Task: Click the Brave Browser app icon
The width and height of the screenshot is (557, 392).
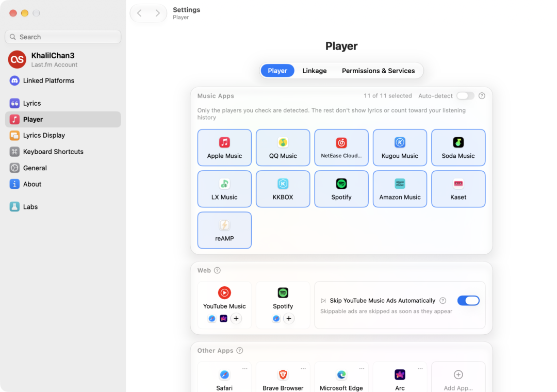Action: pos(283,374)
